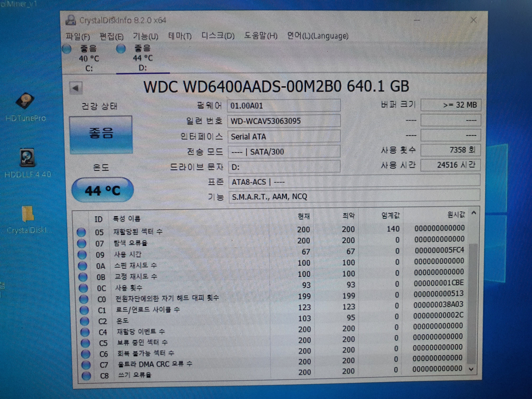Click raw value 000000005FC4
The width and height of the screenshot is (532, 399).
click(439, 250)
